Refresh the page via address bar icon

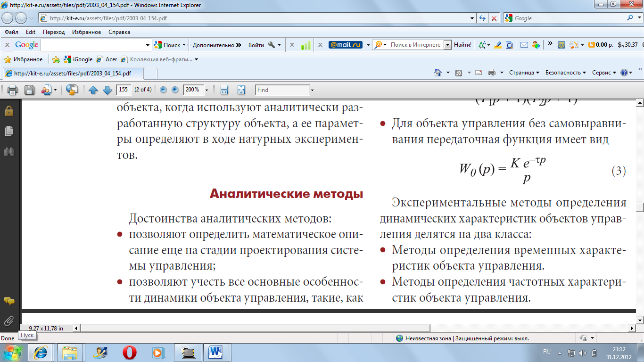482,18
